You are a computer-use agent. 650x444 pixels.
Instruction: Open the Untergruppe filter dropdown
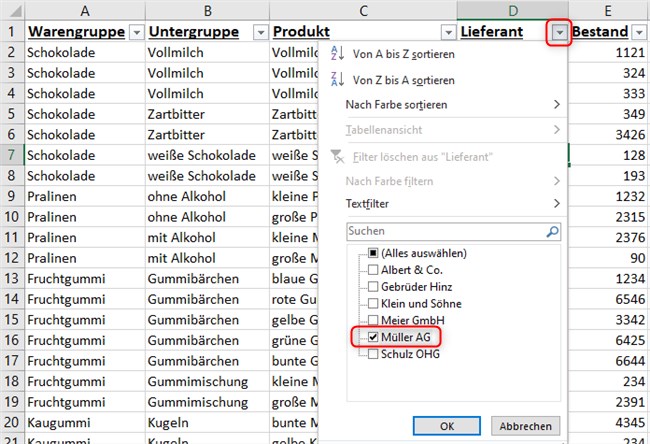coord(260,32)
